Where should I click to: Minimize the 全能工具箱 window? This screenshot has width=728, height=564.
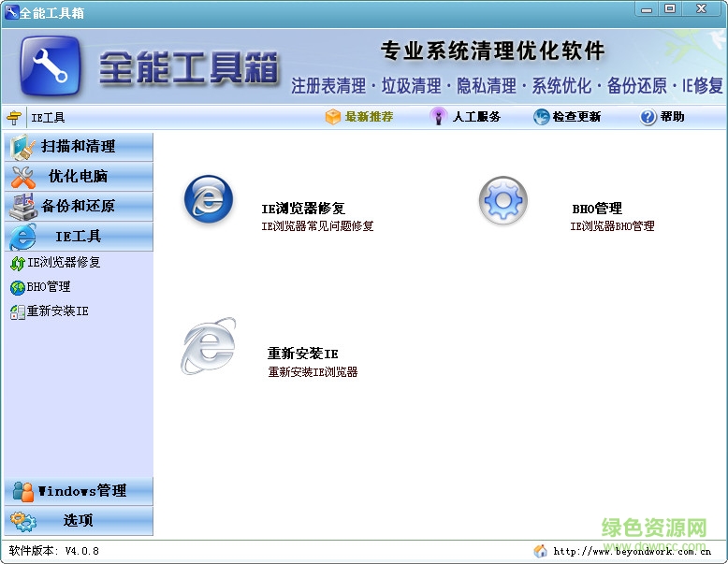[647, 8]
